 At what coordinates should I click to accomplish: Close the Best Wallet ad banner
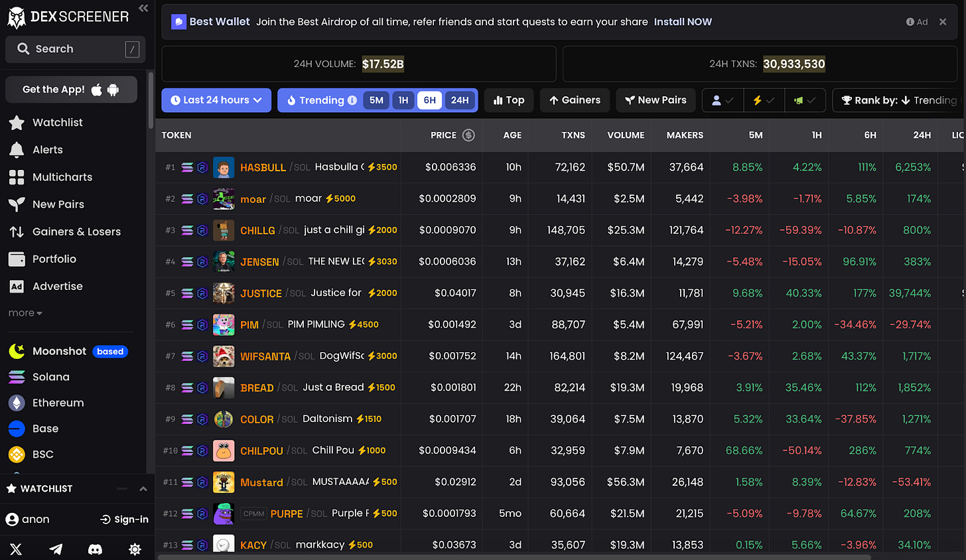[943, 22]
